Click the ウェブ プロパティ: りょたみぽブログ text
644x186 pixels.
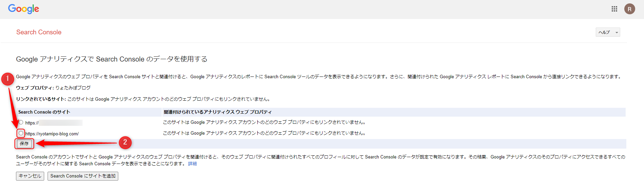click(53, 88)
